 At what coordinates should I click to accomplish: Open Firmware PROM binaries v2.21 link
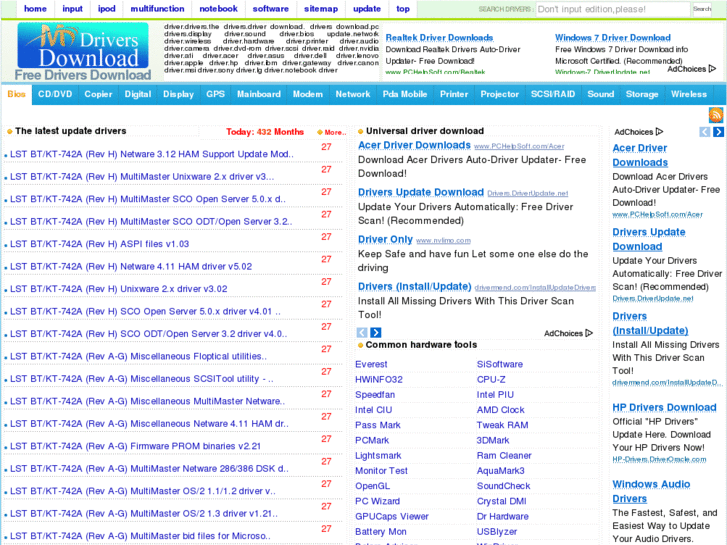(x=135, y=446)
